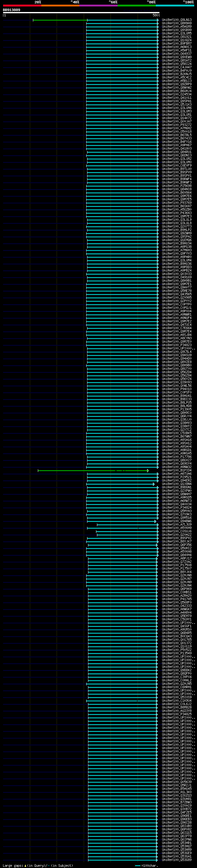This screenshot has width=197, height=868.
Task: Select the label UniRef100_B2KNJ5
Action: pos(176,74)
